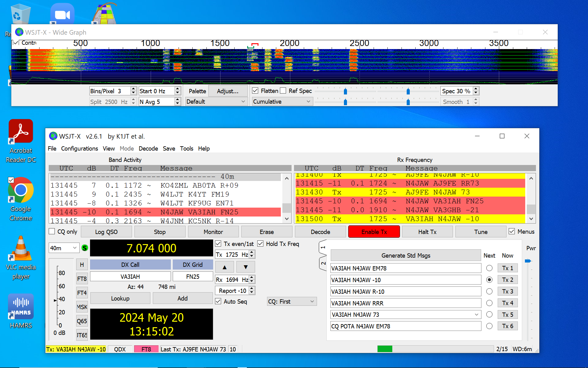The width and height of the screenshot is (588, 368).
Task: Increase the Tx frequency Hz spinner
Action: point(252,252)
